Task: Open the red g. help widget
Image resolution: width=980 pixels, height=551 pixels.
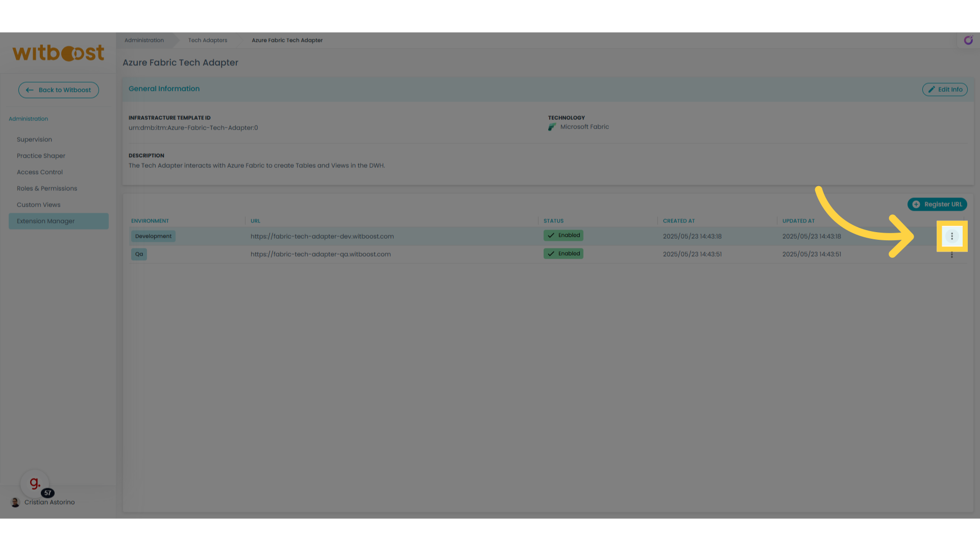Action: coord(35,483)
